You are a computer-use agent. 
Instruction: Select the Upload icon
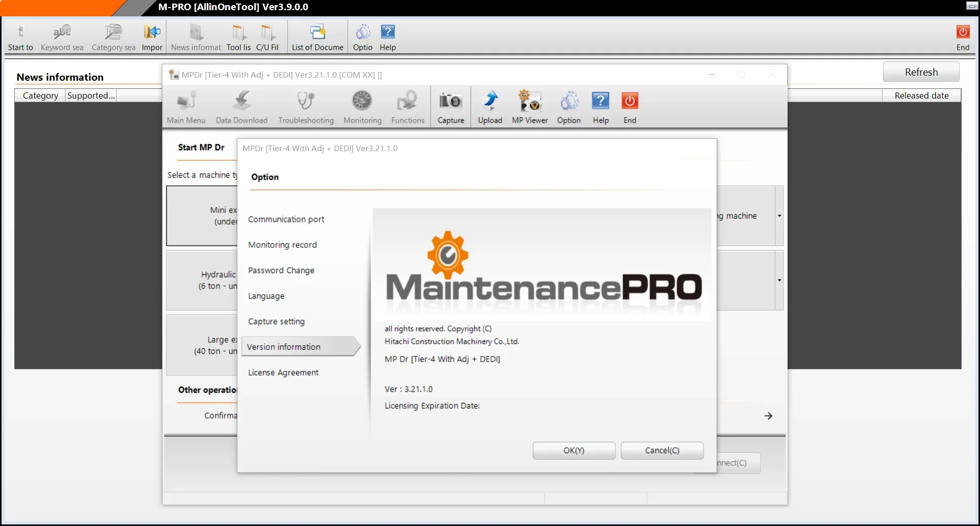tap(490, 107)
